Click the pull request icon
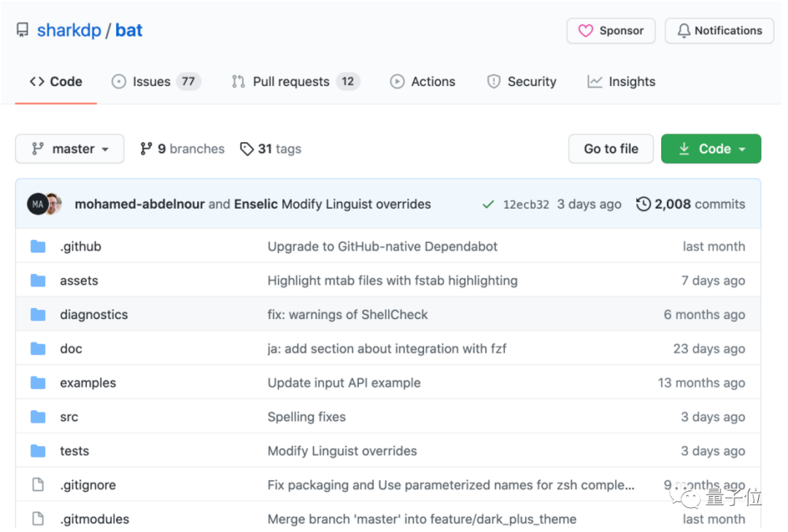This screenshot has height=532, width=788. coord(238,82)
